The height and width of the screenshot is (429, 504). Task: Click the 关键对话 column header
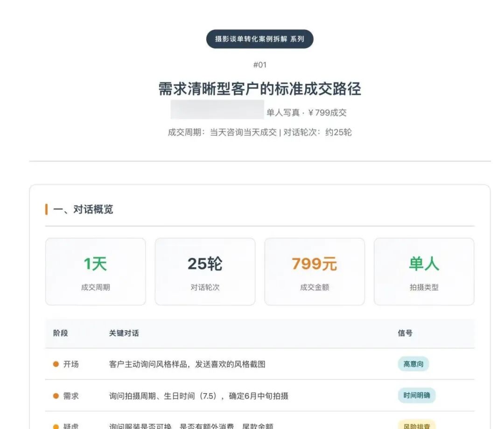[124, 333]
